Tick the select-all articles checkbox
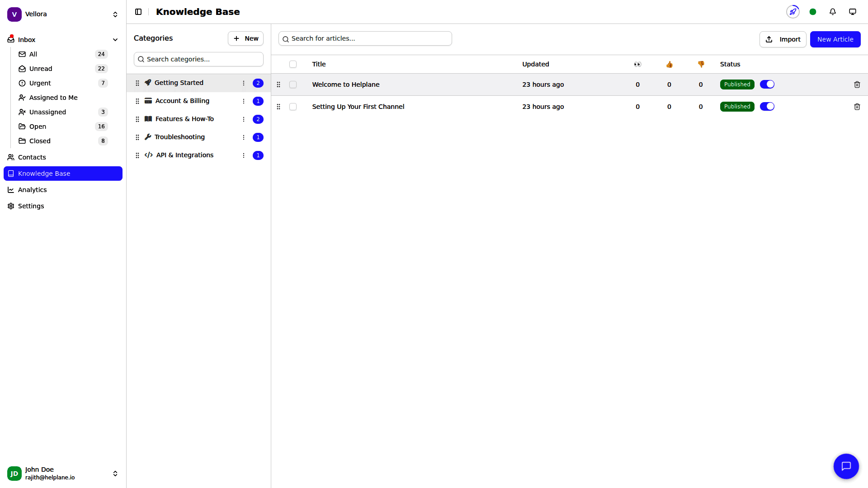Screen dimensions: 868x488 (x=293, y=64)
